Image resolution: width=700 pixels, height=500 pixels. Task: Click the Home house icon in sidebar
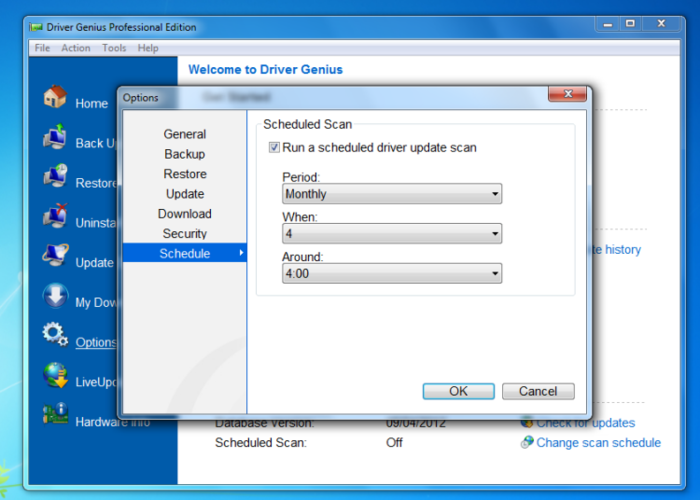(x=55, y=96)
